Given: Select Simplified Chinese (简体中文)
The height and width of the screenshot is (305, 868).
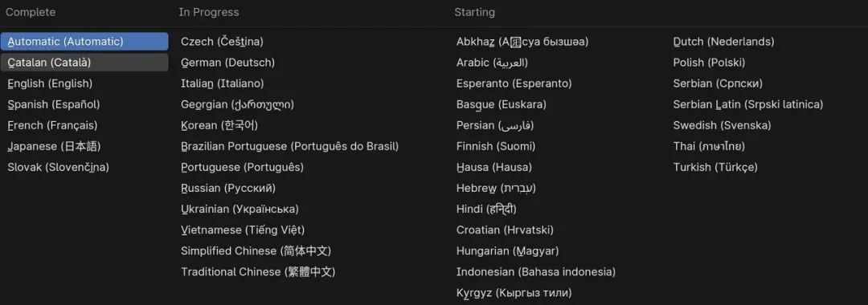Looking at the screenshot, I should tap(256, 251).
